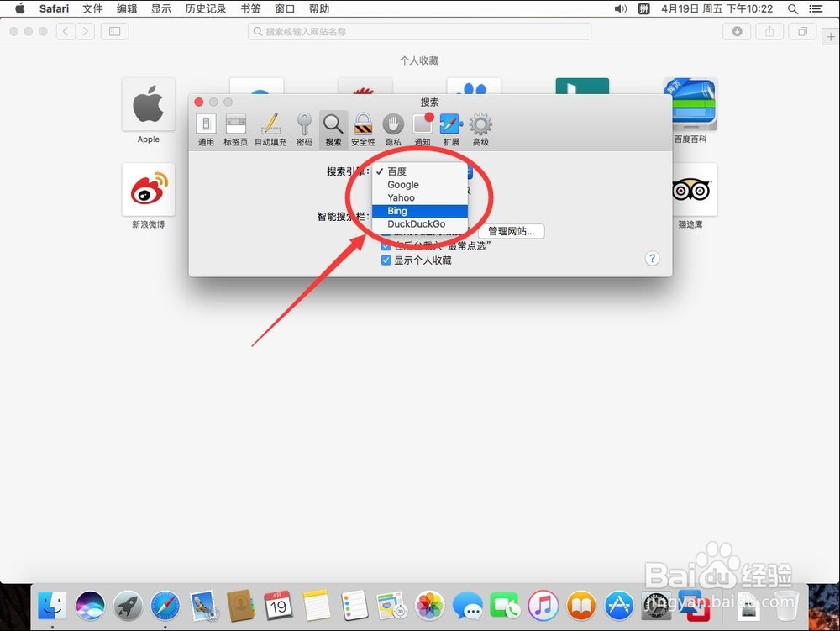840x631 pixels.
Task: Open the help question-mark button in preferences
Action: (652, 258)
